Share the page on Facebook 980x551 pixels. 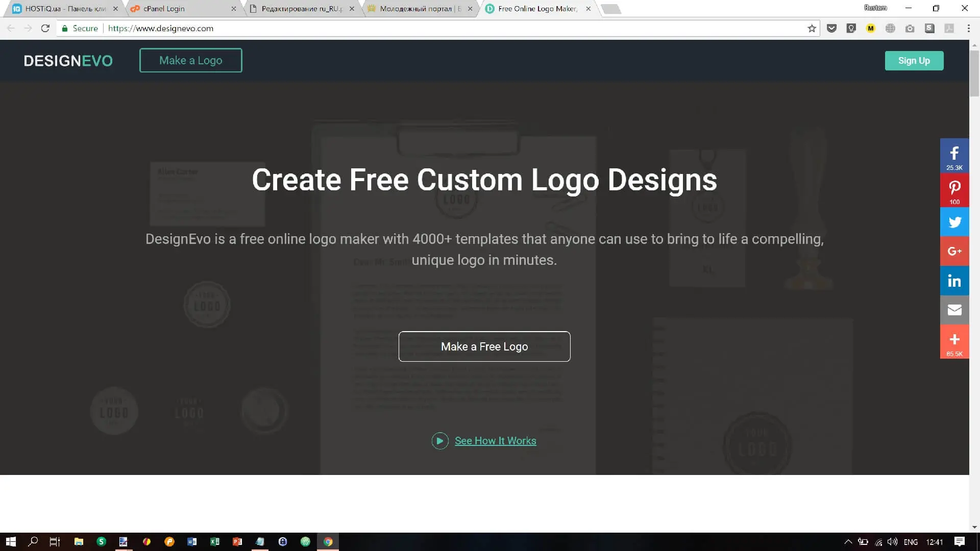point(954,156)
